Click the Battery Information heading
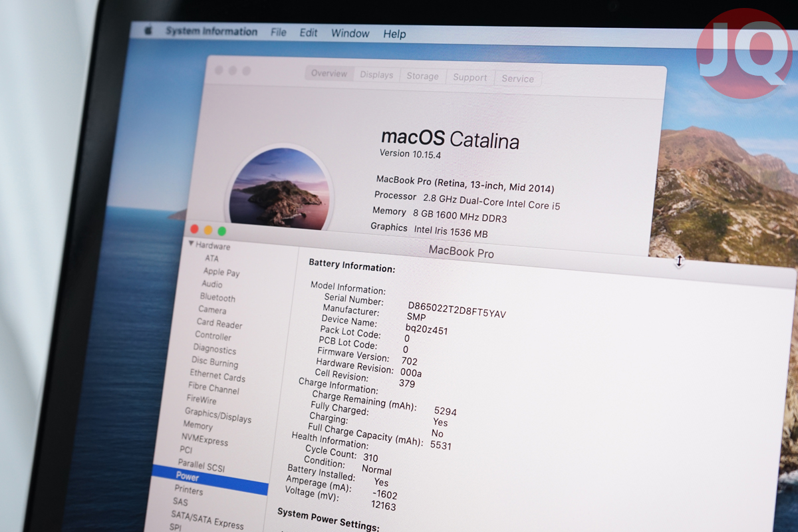798x532 pixels. (352, 266)
